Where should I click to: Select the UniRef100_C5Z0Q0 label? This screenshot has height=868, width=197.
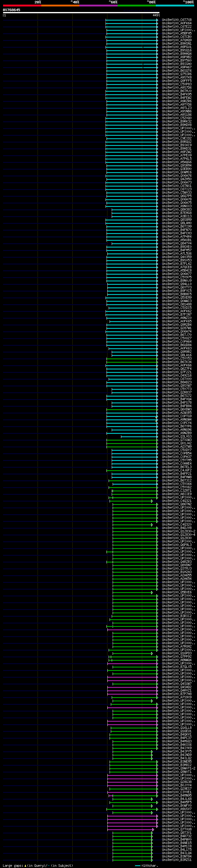pos(177,118)
